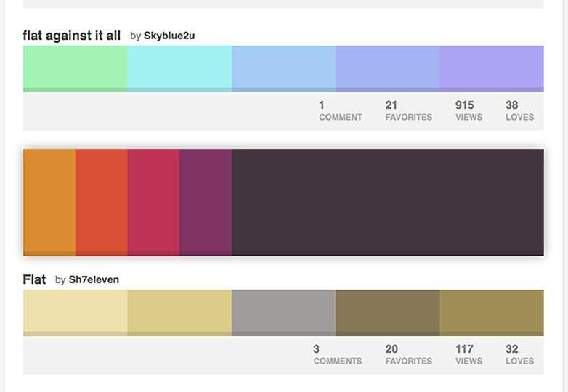Choose the crimson swatch in the highlighted palette
Screen dimensions: 568x392
pos(153,202)
